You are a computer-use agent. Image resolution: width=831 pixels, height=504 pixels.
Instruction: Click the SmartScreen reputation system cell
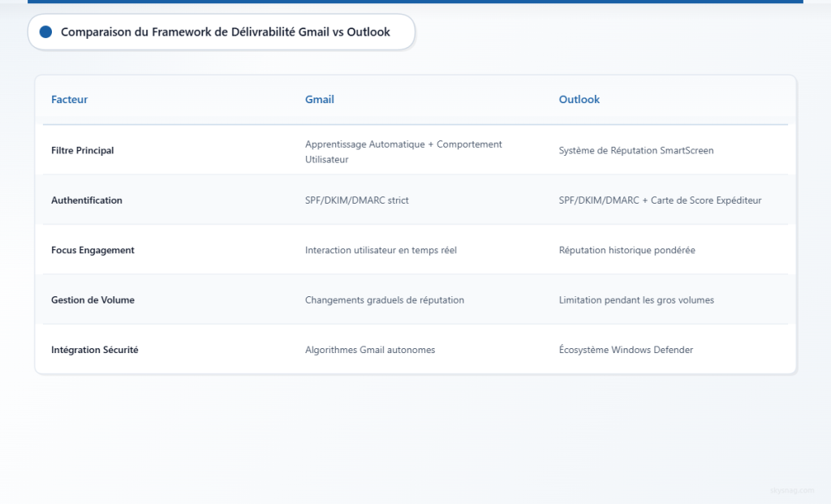(636, 150)
